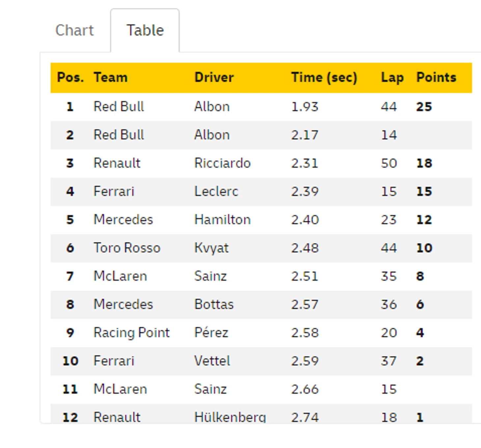Click the Vettel driver cell
This screenshot has height=448, width=481.
(x=212, y=361)
